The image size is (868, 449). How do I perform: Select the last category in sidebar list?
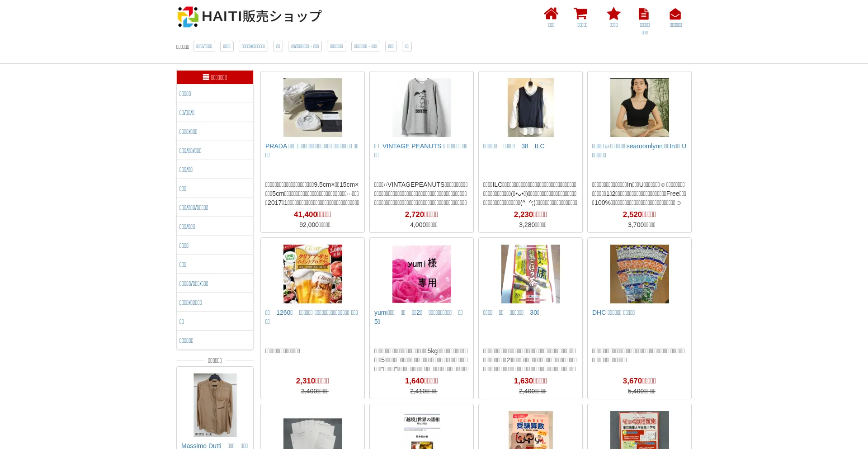tap(186, 340)
